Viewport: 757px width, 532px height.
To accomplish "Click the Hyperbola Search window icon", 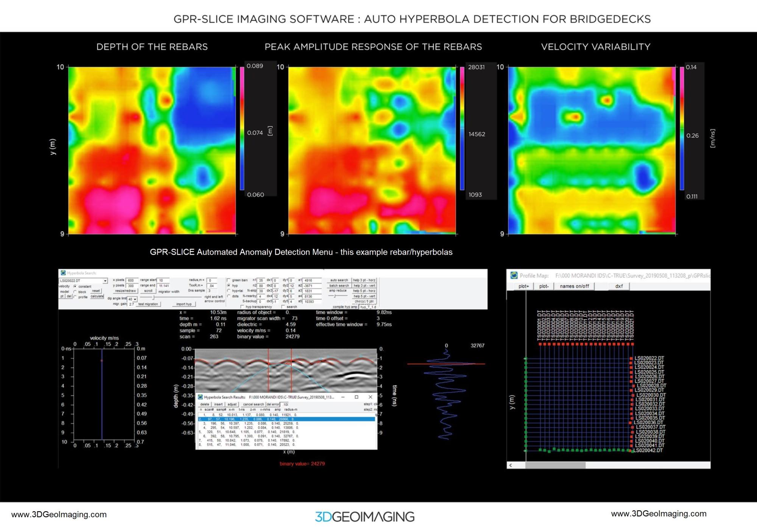I will (x=63, y=273).
